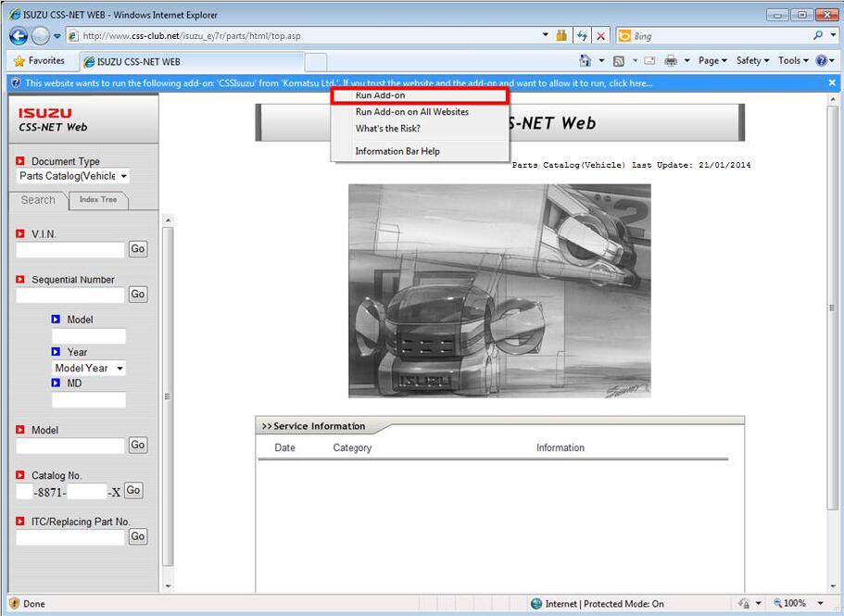Open the search provider dropdown arrow
This screenshot has height=616, width=844.
[833, 35]
